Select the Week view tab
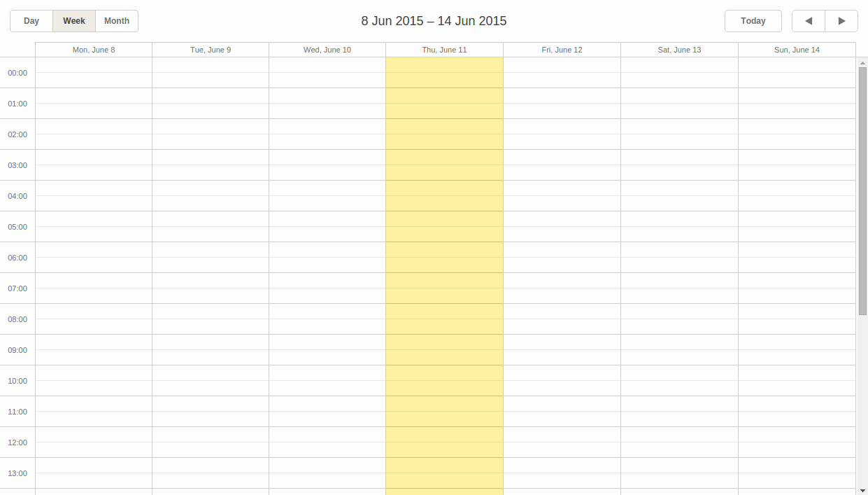The height and width of the screenshot is (495, 868). pos(74,21)
